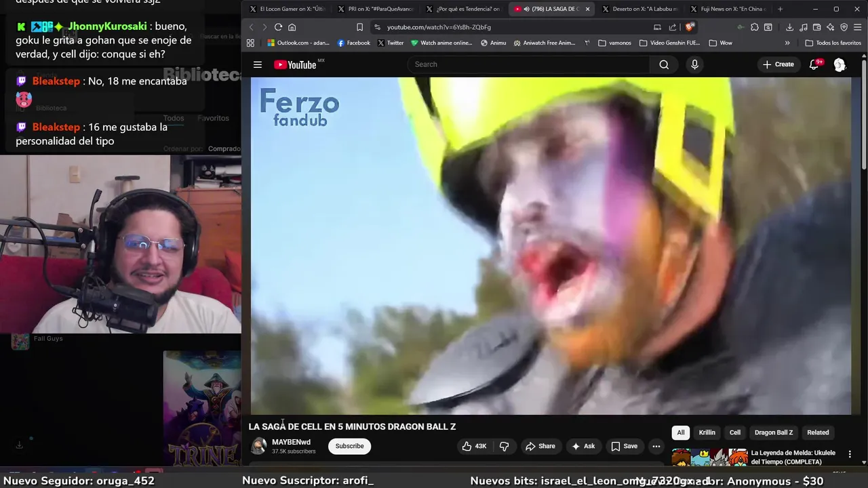Image resolution: width=868 pixels, height=488 pixels.
Task: Click the browser forward arrow
Action: point(264,27)
